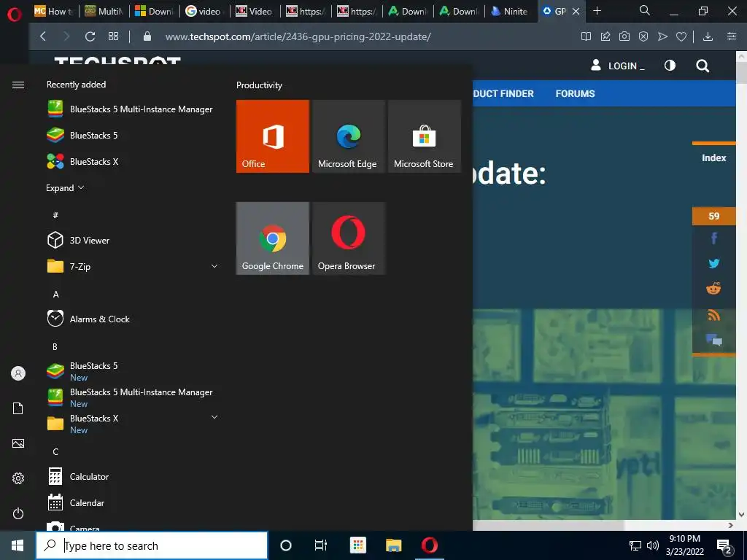Image resolution: width=747 pixels, height=560 pixels.
Task: Expand the Recently added list
Action: [65, 188]
